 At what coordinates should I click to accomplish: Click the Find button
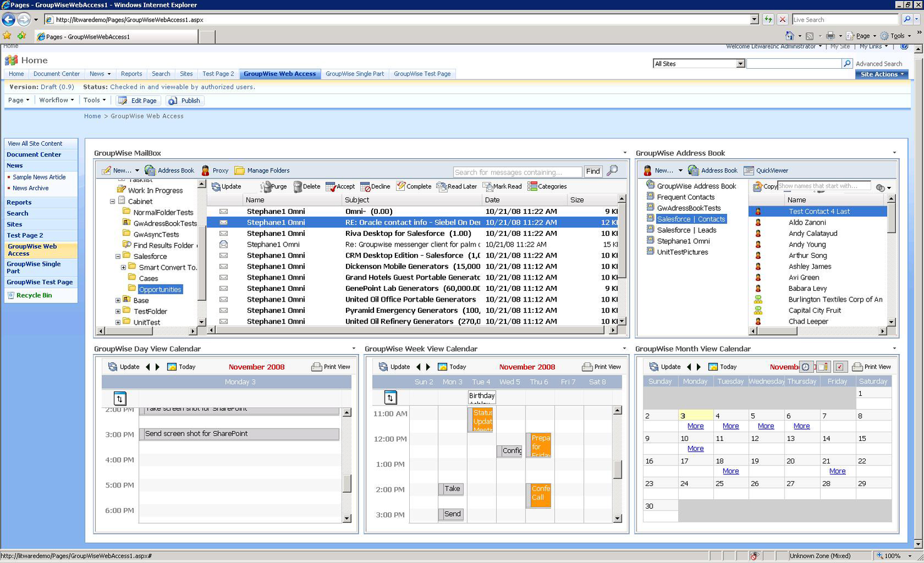(x=593, y=171)
